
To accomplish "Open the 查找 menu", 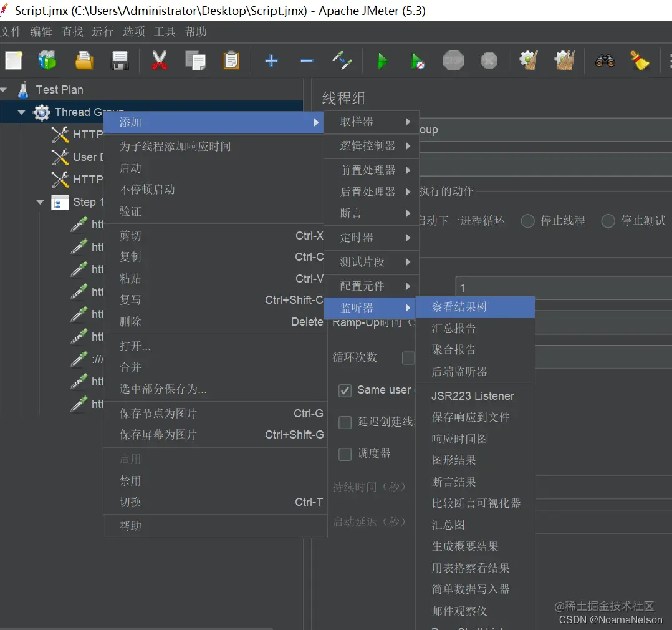I will 72,32.
